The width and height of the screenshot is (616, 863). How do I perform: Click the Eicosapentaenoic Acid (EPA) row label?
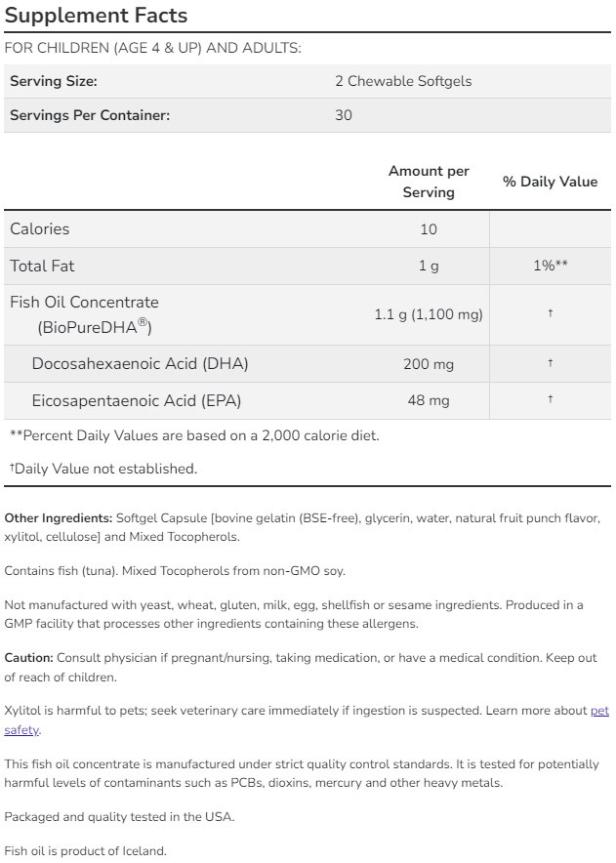[x=137, y=400]
